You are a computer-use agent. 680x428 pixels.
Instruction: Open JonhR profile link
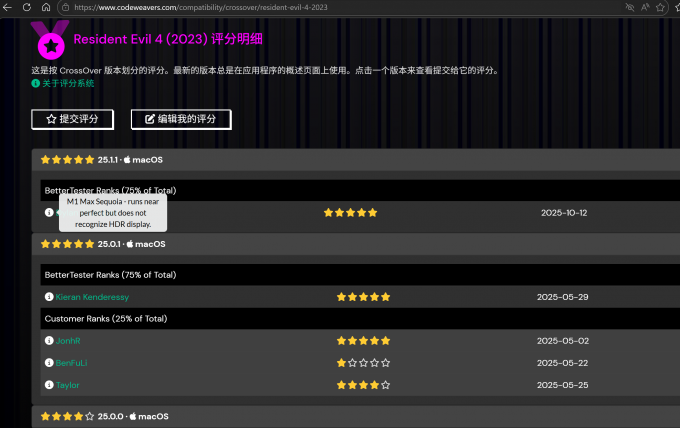68,341
